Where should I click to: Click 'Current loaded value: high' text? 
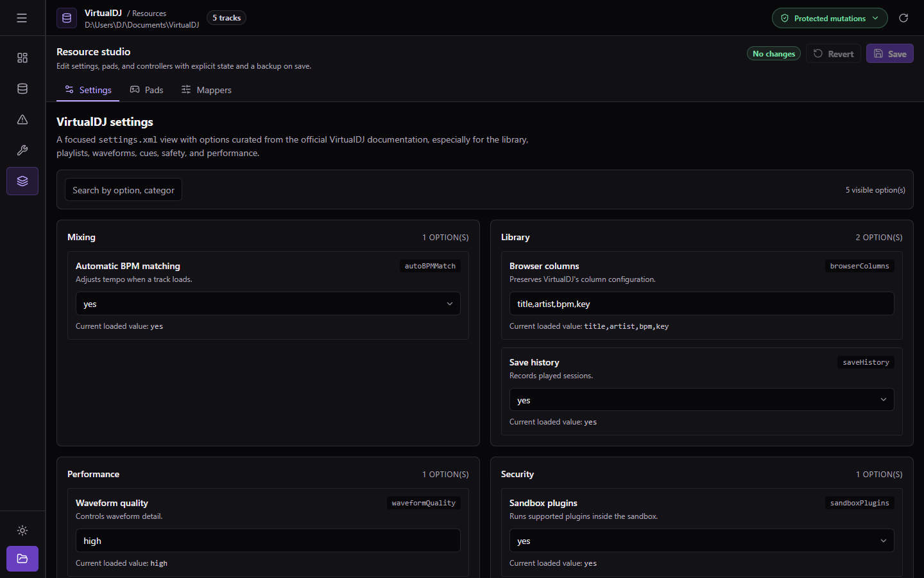(121, 563)
